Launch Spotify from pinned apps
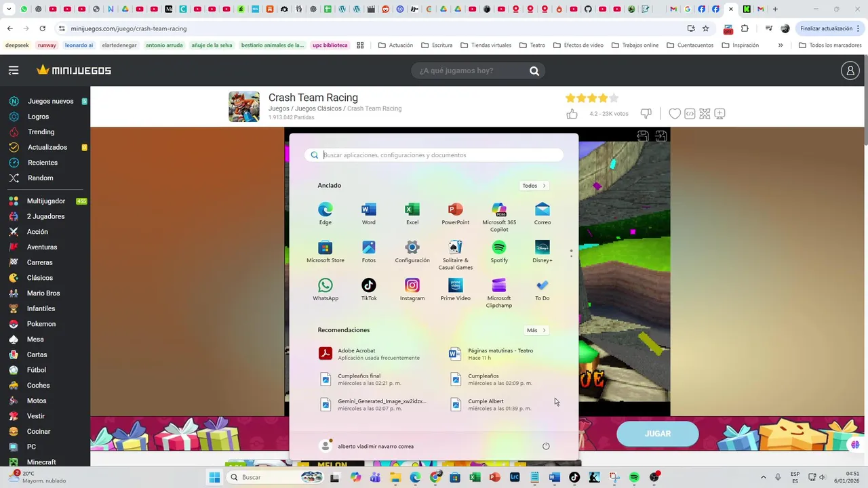868x488 pixels. 499,251
